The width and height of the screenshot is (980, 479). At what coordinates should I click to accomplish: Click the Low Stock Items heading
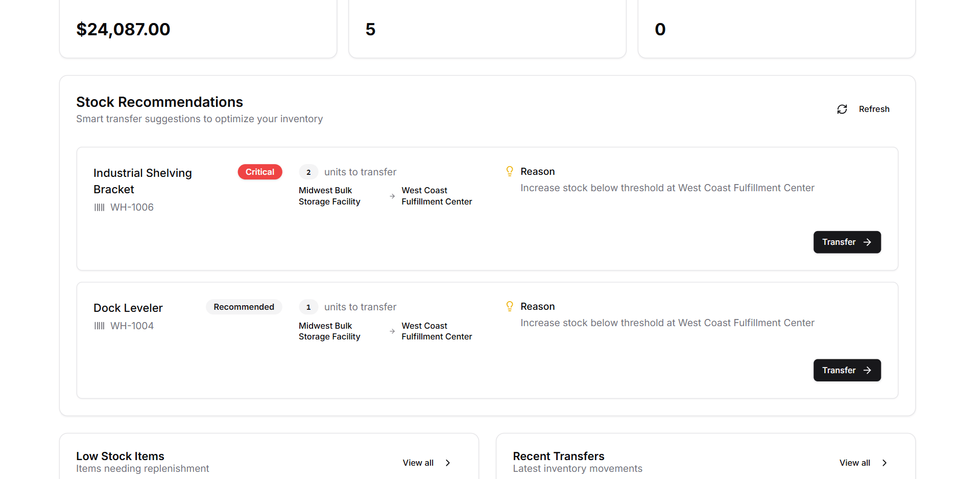(120, 456)
